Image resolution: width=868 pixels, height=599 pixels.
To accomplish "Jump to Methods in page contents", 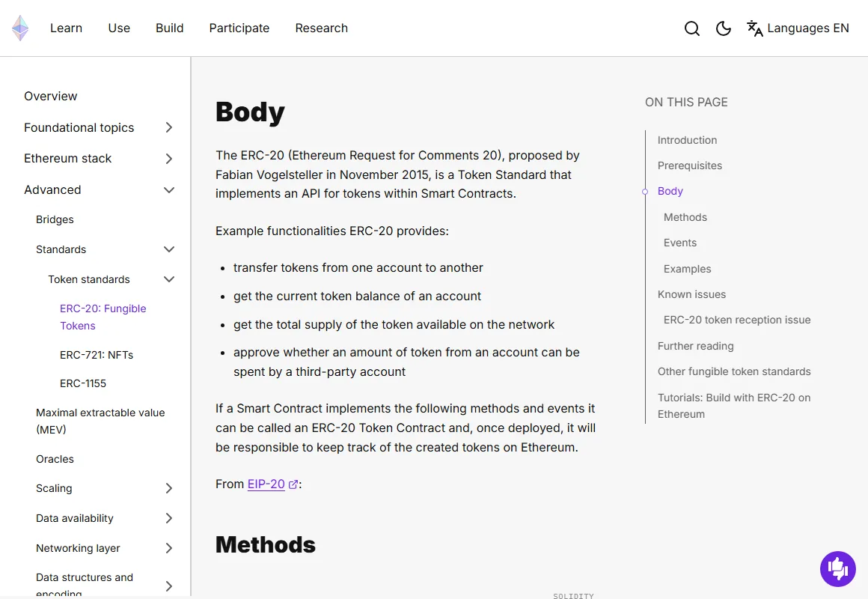I will click(685, 217).
